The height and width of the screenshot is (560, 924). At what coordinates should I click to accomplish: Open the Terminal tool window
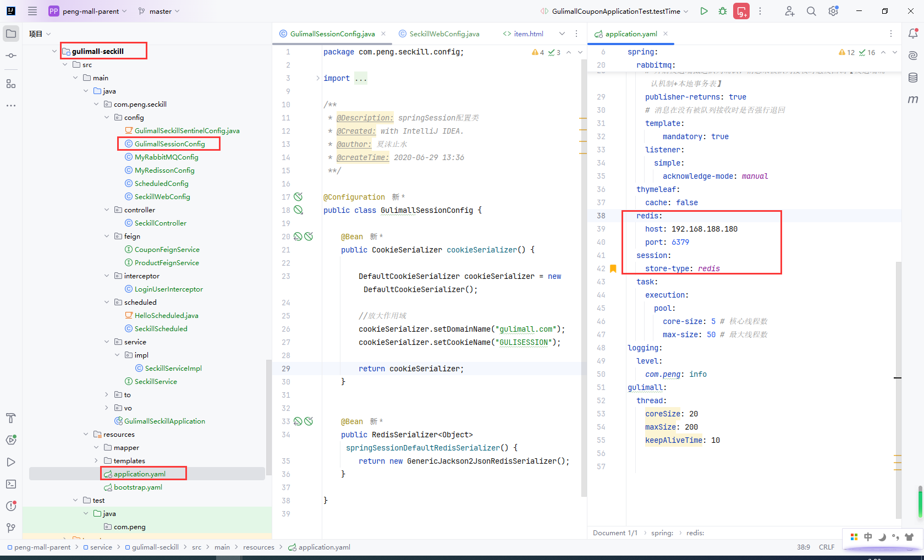11,484
